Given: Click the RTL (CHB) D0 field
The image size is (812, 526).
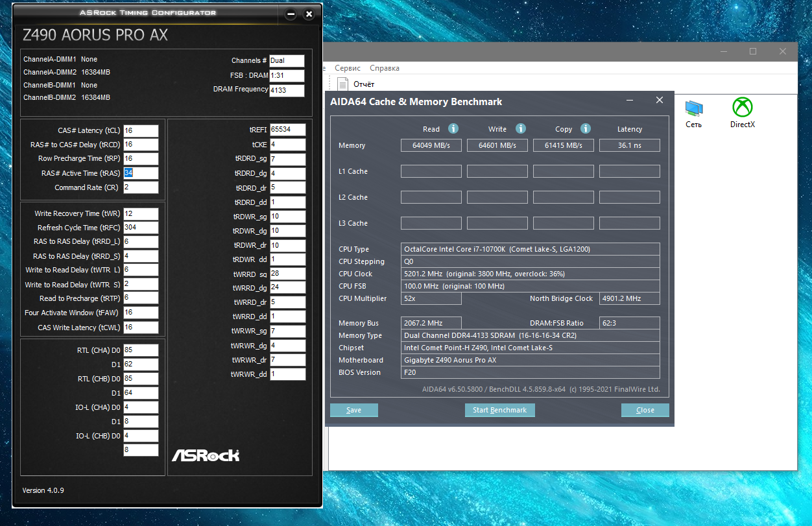Looking at the screenshot, I should pos(141,379).
